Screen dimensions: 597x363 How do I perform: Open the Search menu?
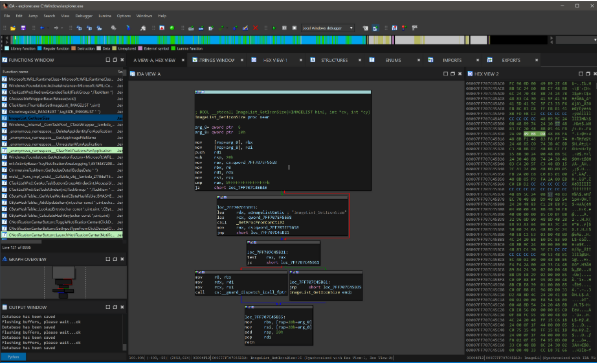pyautogui.click(x=49, y=16)
